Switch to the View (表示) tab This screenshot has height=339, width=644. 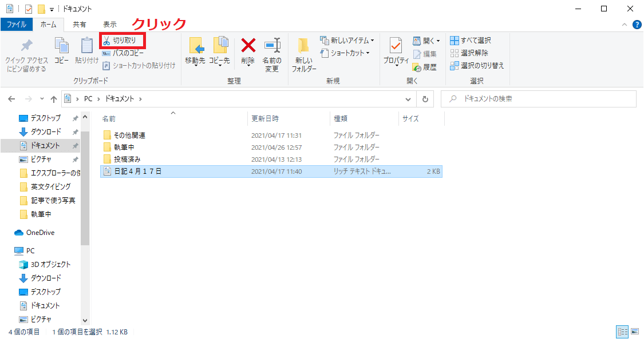pyautogui.click(x=110, y=24)
